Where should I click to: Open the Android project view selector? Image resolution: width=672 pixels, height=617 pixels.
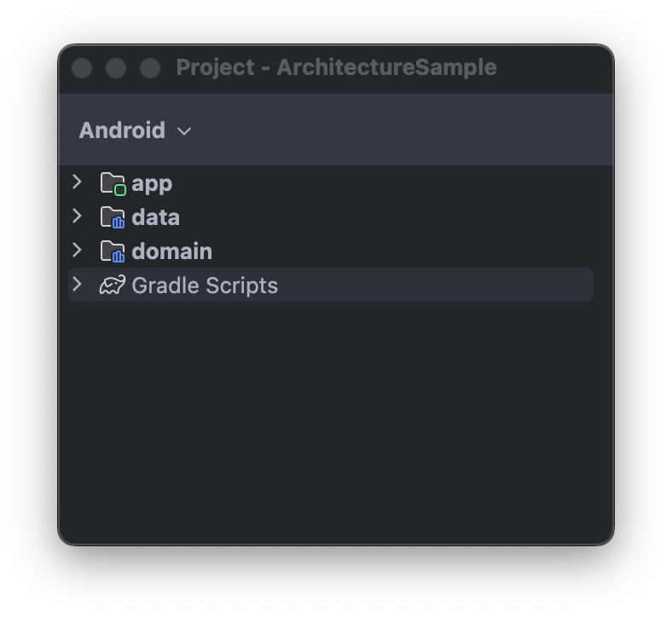135,130
